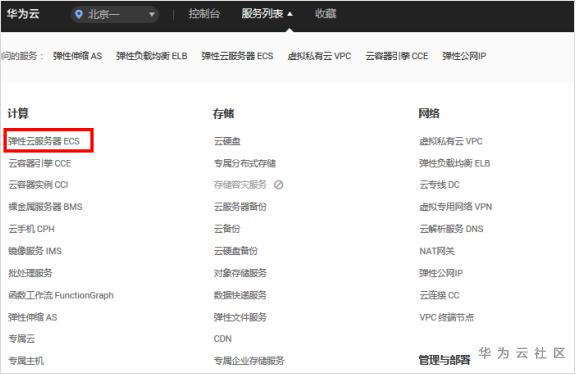Open 云手机 CPH
The width and height of the screenshot is (576, 375).
click(31, 229)
